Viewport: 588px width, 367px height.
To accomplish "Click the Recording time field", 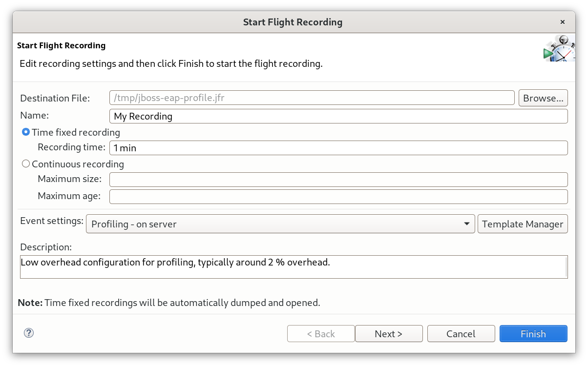I will (338, 148).
